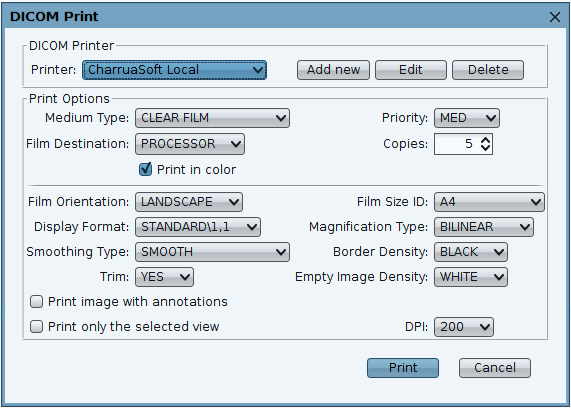Image resolution: width=571 pixels, height=408 pixels.
Task: Open the Empty Image Density dropdown
Action: [470, 277]
